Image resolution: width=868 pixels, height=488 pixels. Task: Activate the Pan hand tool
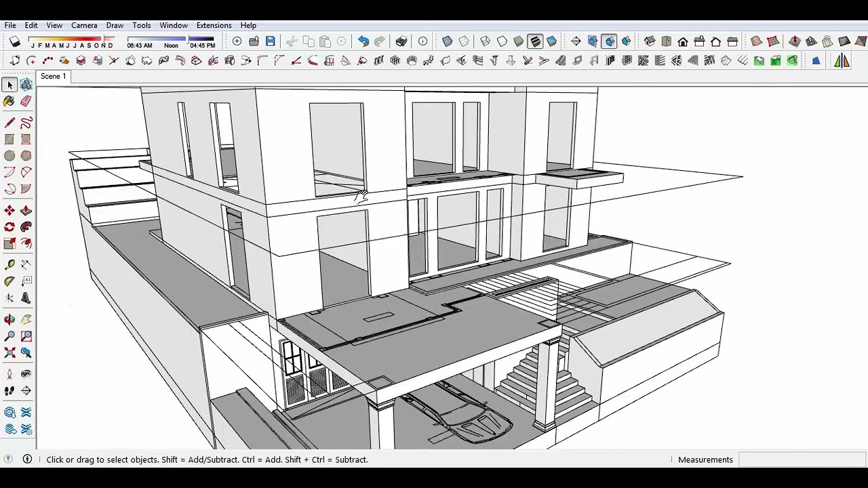[x=26, y=319]
